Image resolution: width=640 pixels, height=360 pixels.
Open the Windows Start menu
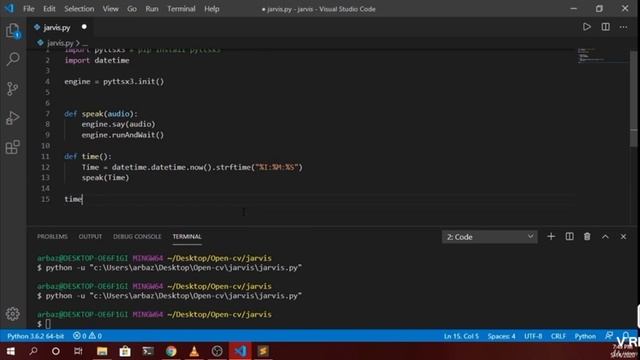(x=11, y=351)
